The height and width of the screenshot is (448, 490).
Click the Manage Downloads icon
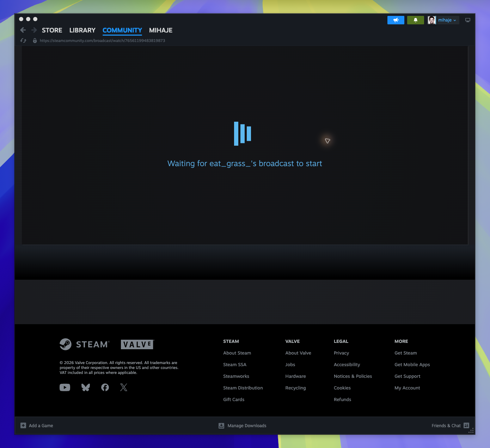pos(221,425)
